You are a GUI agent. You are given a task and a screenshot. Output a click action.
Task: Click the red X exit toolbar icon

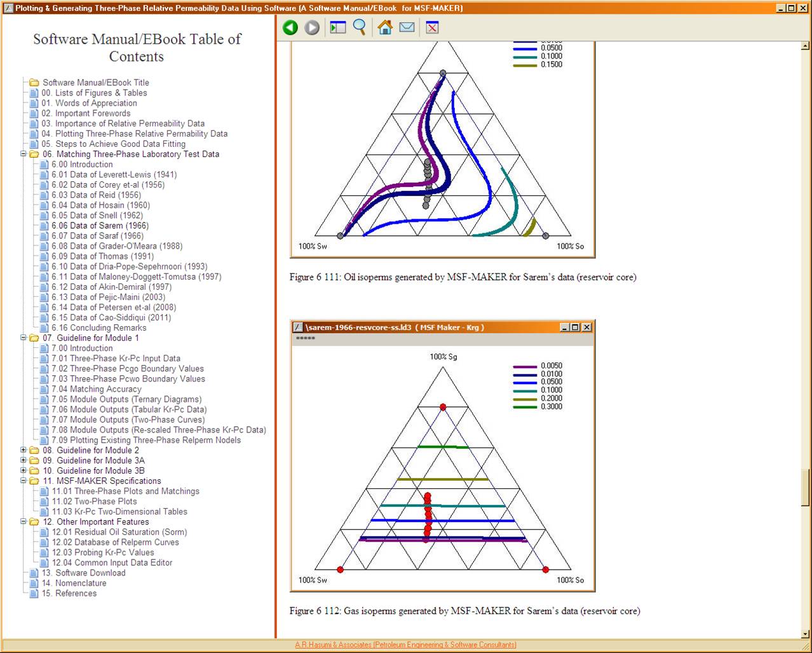[432, 27]
